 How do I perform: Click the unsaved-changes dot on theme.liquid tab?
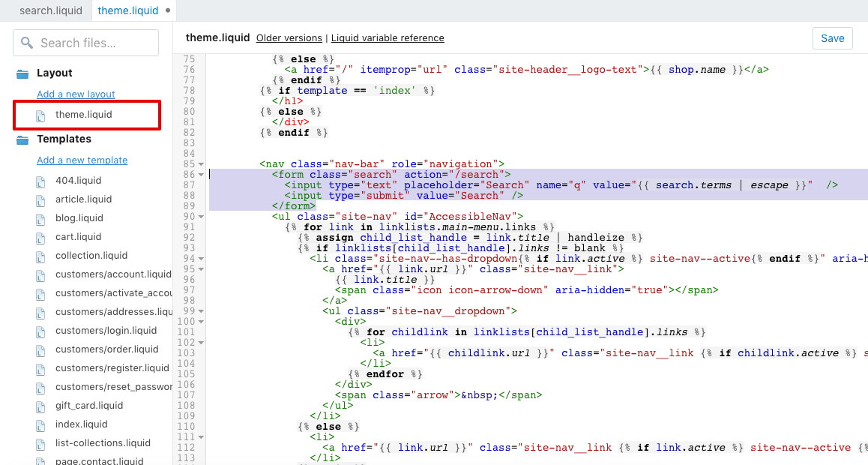[168, 10]
